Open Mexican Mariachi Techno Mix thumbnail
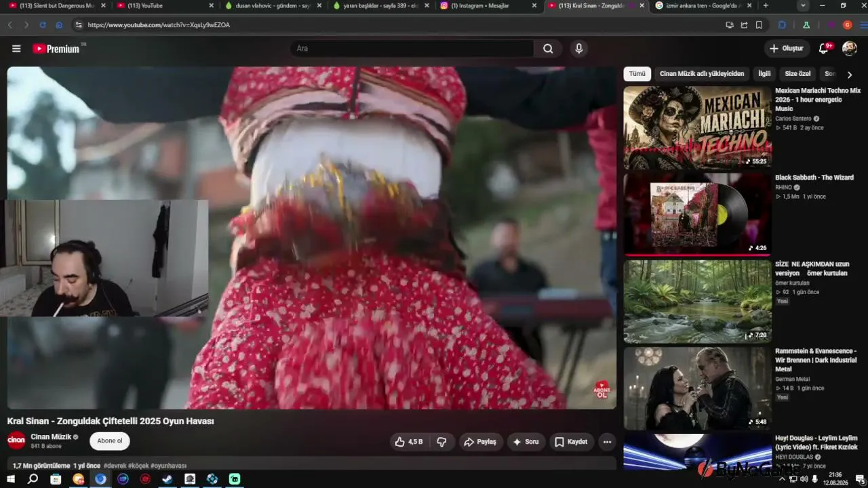 (x=697, y=127)
